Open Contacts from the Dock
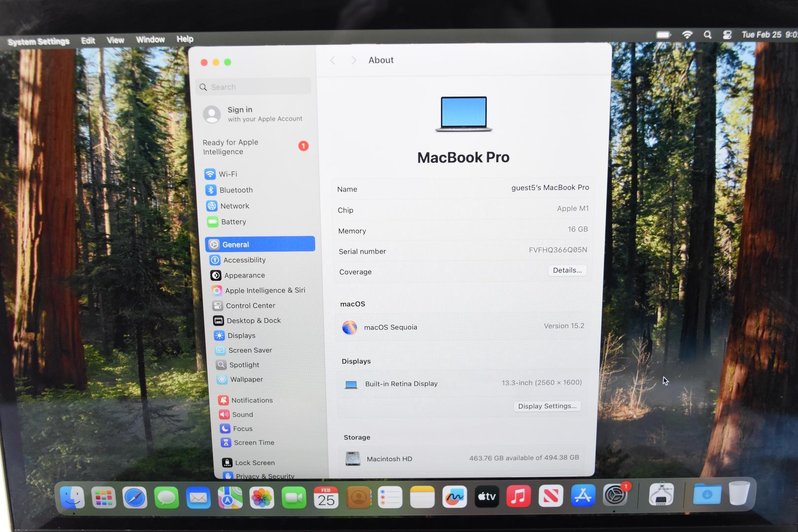This screenshot has height=532, width=798. tap(358, 498)
